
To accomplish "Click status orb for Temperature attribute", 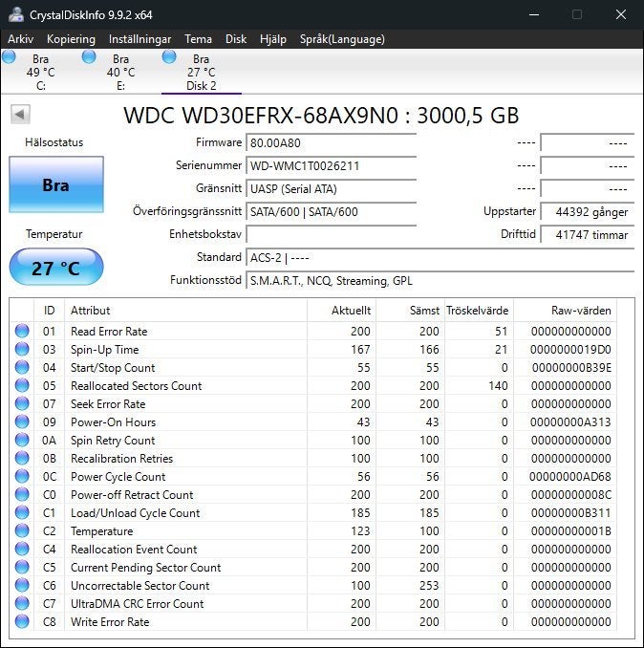I will [x=22, y=530].
